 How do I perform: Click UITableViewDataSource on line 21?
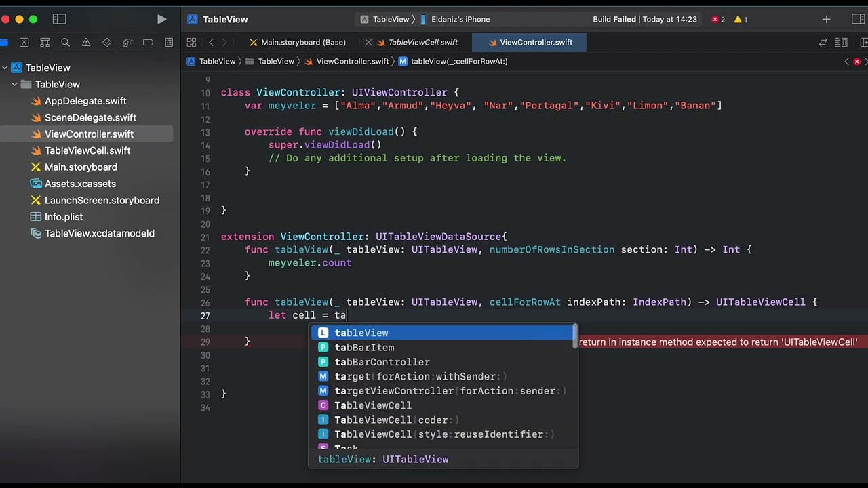coord(439,237)
